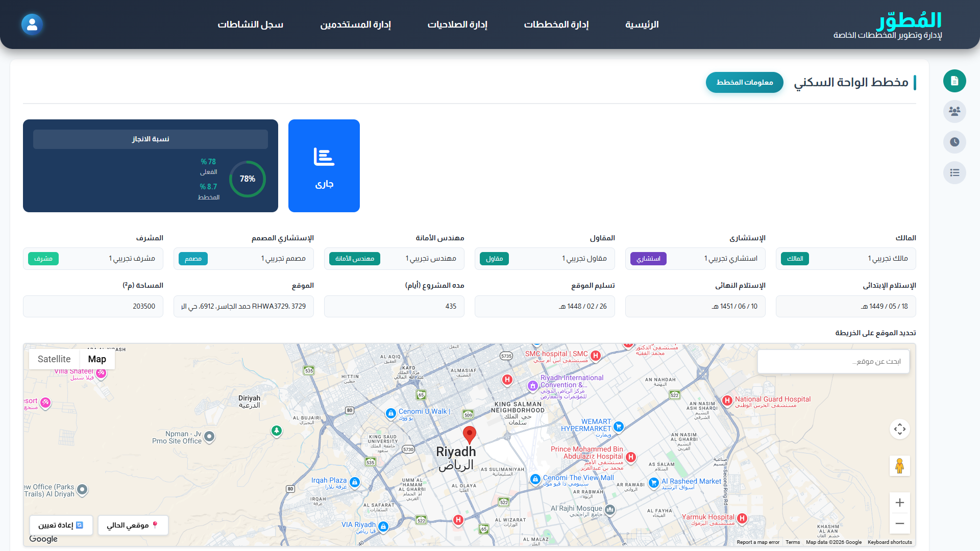Open إدارة المخططات menu
Screen dimensions: 980x551
pyautogui.click(x=556, y=24)
